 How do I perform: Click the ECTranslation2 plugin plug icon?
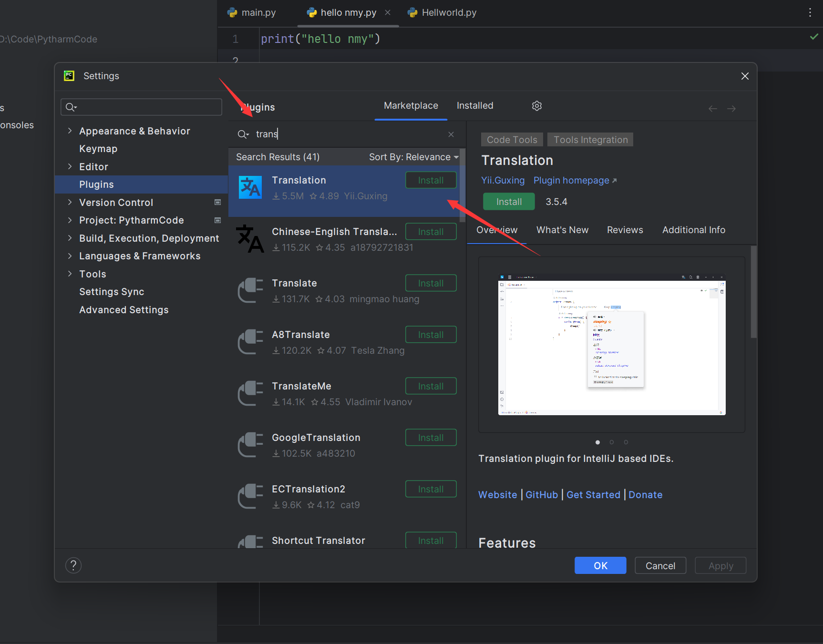(250, 497)
